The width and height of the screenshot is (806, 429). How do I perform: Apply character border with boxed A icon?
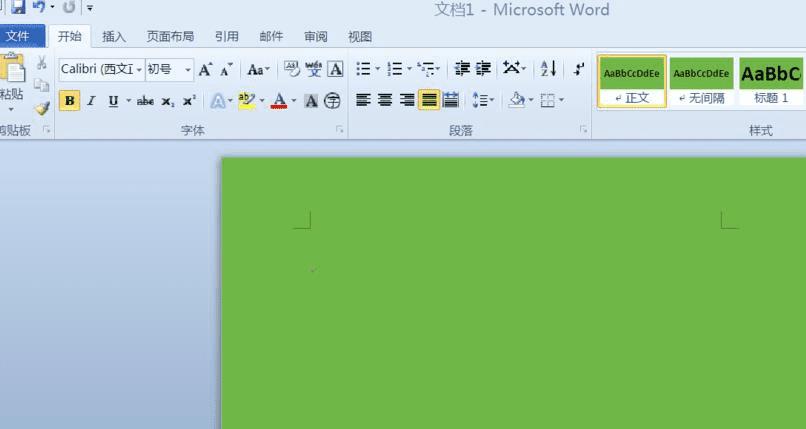click(335, 69)
